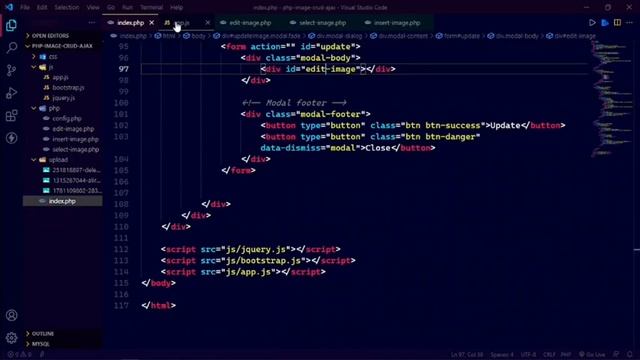The image size is (640, 360).
Task: Switch to the edit-image.php tab
Action: pyautogui.click(x=250, y=23)
